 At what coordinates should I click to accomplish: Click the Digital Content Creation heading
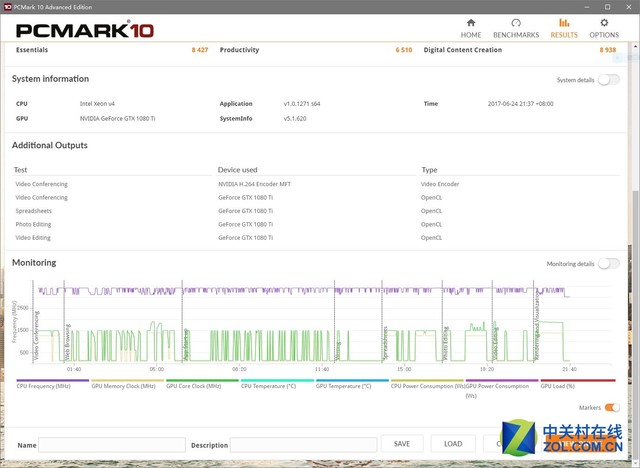(463, 50)
